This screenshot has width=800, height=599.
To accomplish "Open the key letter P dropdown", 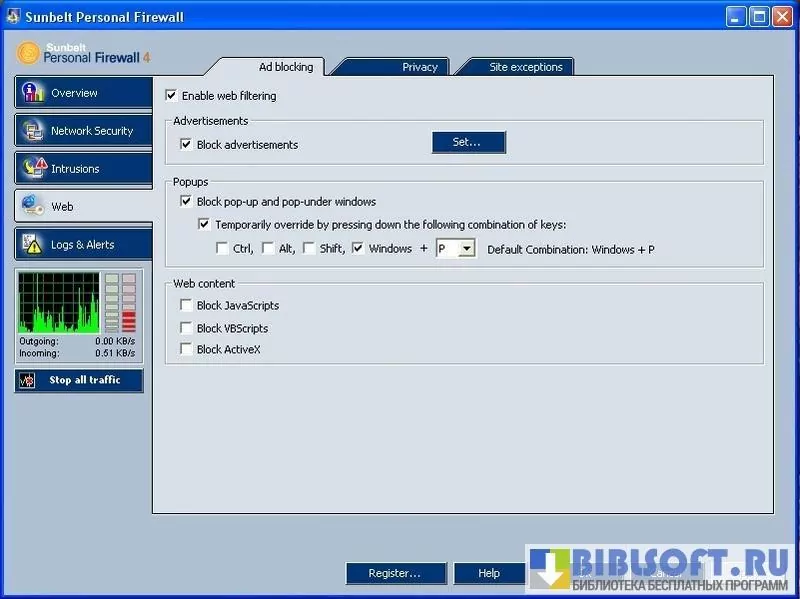I will pos(466,249).
